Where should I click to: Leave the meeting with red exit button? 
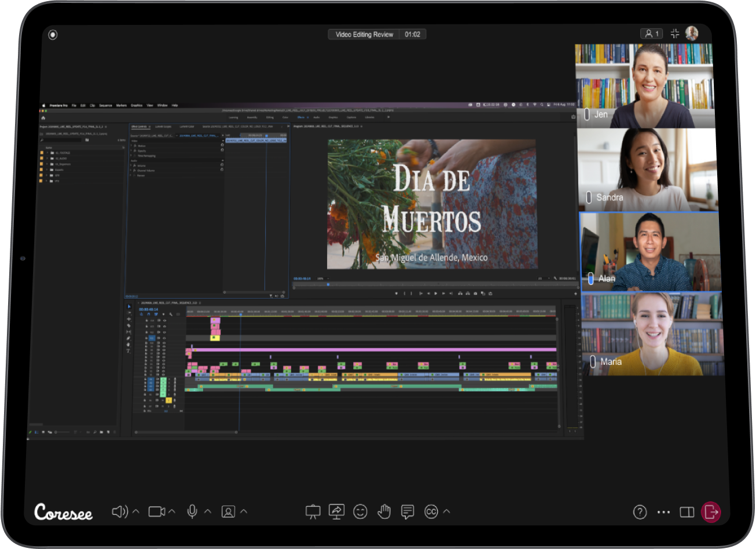click(x=711, y=512)
